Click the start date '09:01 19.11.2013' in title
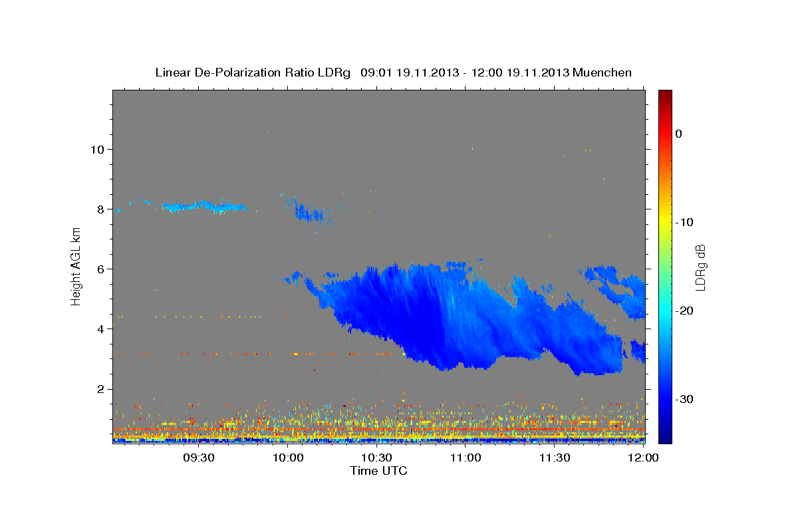798x532 pixels. pos(409,72)
